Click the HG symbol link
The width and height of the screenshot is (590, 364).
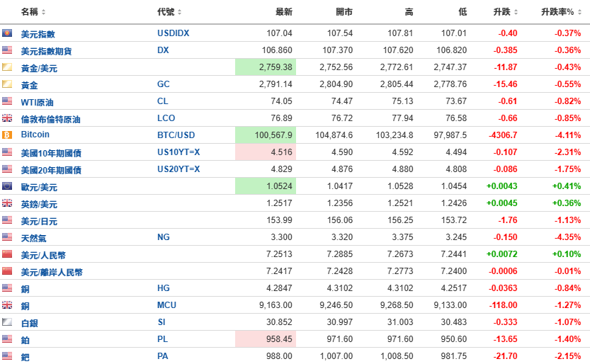tap(164, 288)
